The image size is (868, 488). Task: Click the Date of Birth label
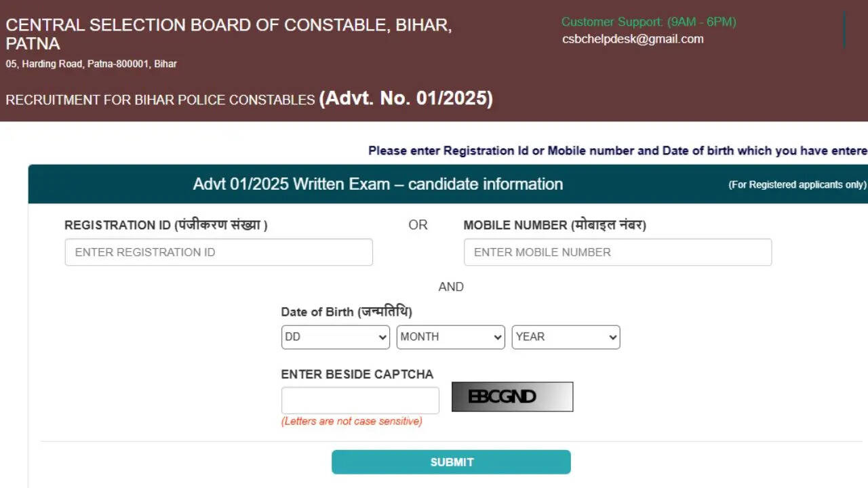point(347,312)
